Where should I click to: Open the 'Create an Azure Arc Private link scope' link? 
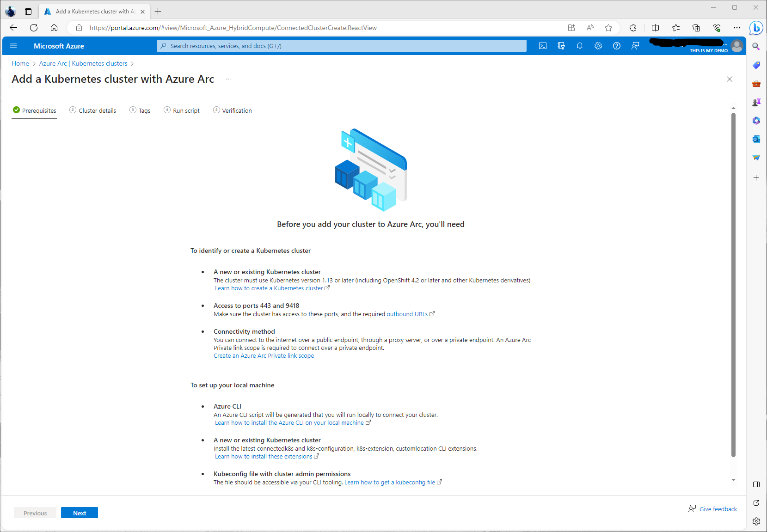(x=264, y=356)
